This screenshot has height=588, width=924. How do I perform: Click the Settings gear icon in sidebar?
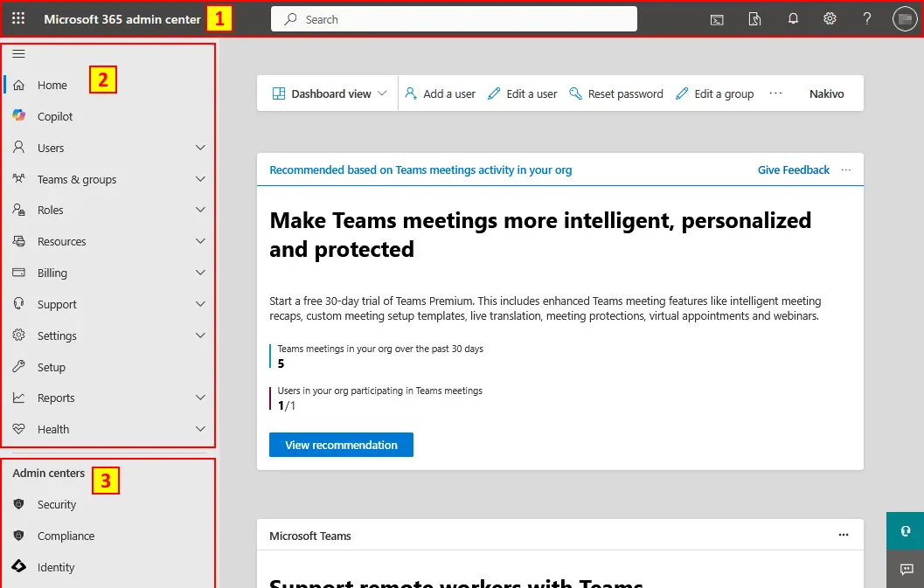(x=19, y=335)
